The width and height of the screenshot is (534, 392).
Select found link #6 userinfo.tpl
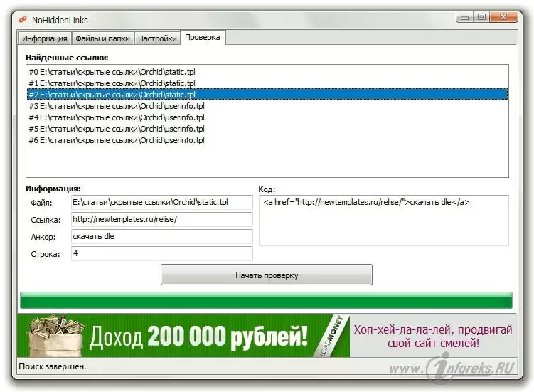pyautogui.click(x=116, y=140)
